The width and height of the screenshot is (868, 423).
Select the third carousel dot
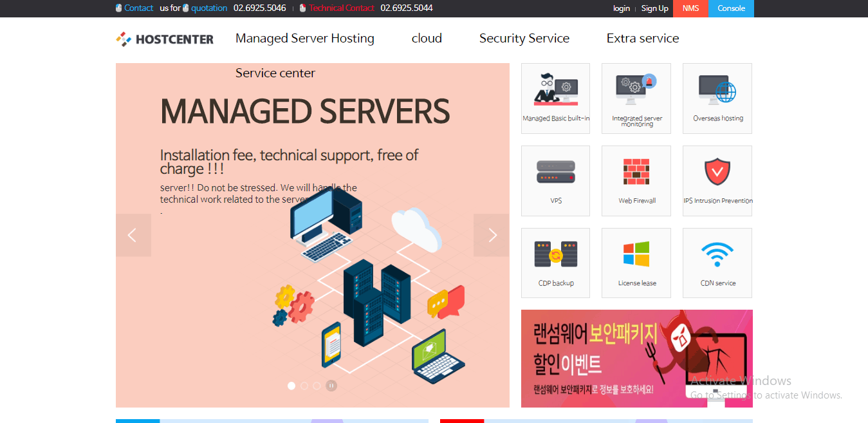coord(317,386)
